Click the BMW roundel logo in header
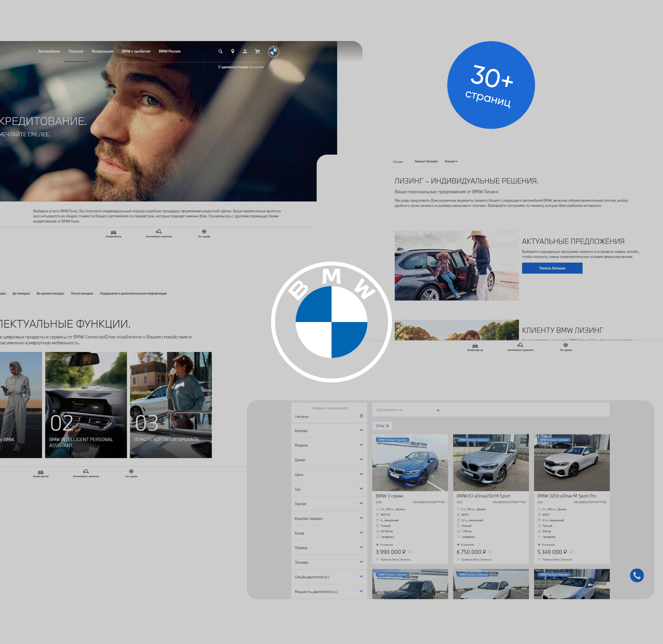This screenshot has width=663, height=644. 273,51
